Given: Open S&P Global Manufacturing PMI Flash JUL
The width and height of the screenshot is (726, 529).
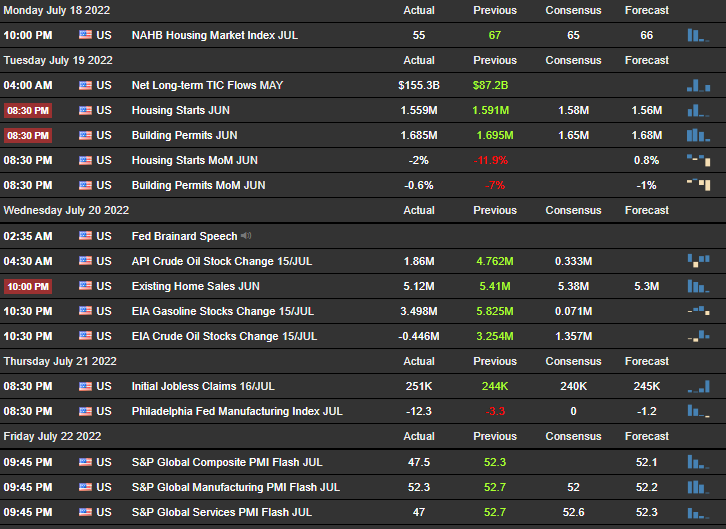Looking at the screenshot, I should 236,487.
